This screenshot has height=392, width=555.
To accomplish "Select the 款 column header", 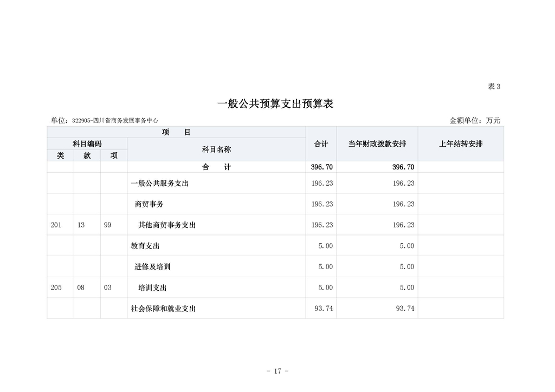I will click(x=87, y=155).
